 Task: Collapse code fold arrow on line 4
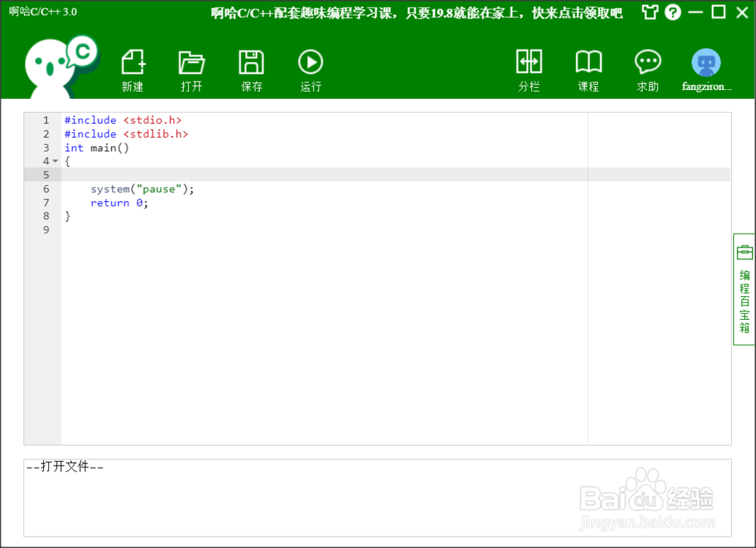(55, 161)
